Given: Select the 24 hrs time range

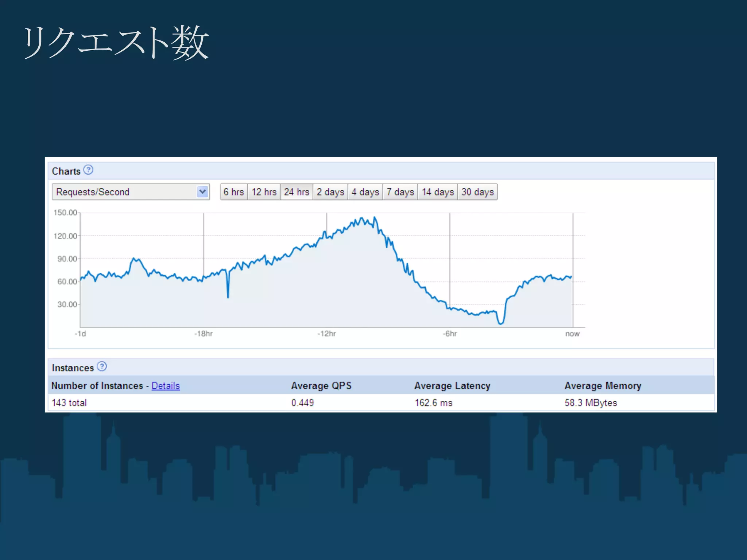Looking at the screenshot, I should point(296,192).
